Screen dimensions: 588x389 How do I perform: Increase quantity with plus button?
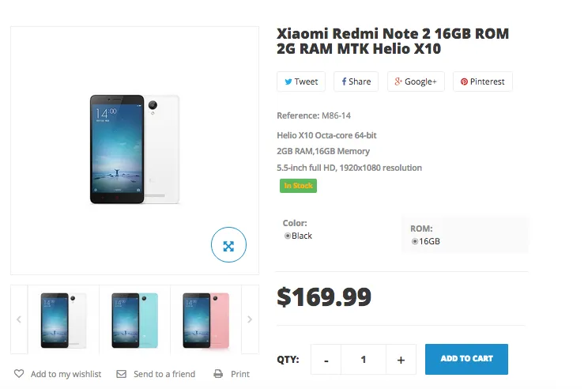[401, 360]
